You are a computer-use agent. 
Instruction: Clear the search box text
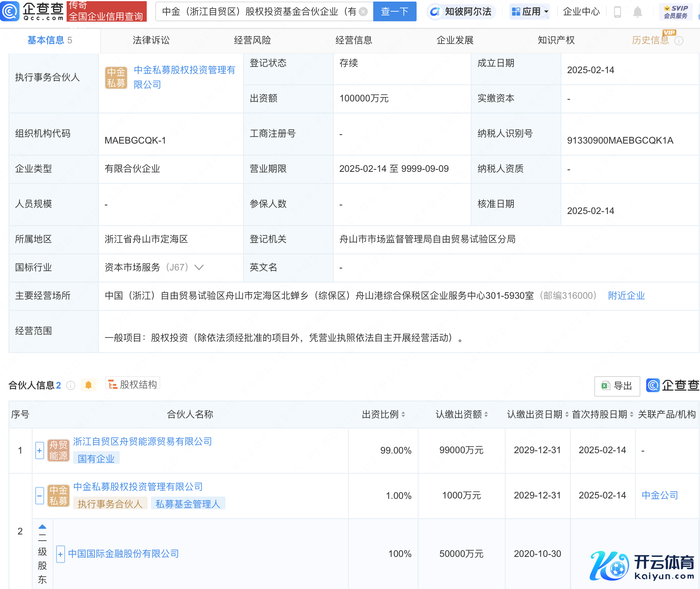click(x=363, y=12)
